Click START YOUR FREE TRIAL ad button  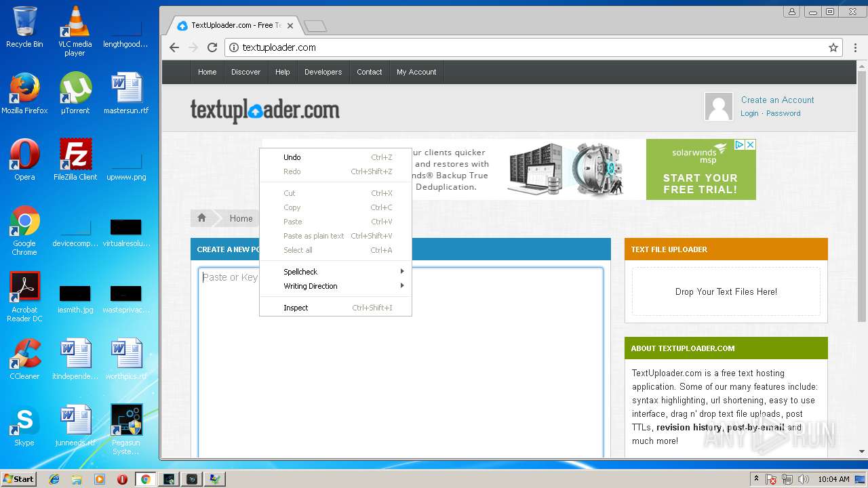tap(700, 184)
